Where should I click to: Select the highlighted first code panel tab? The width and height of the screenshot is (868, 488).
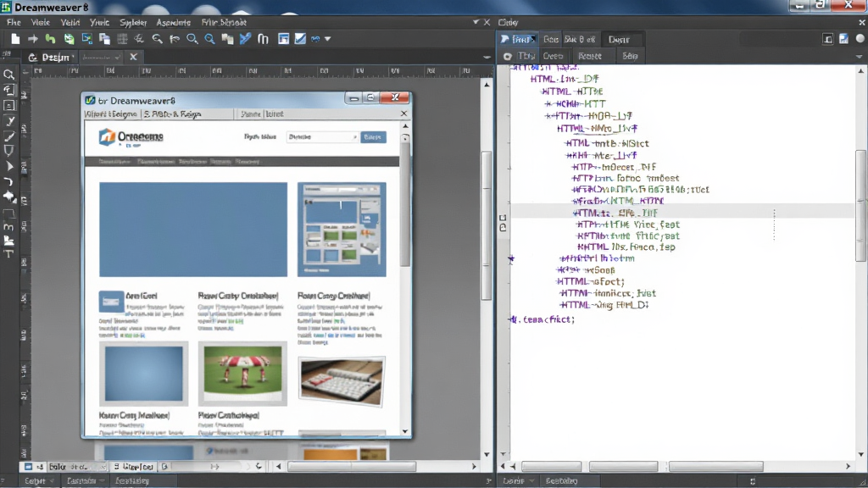(x=518, y=39)
